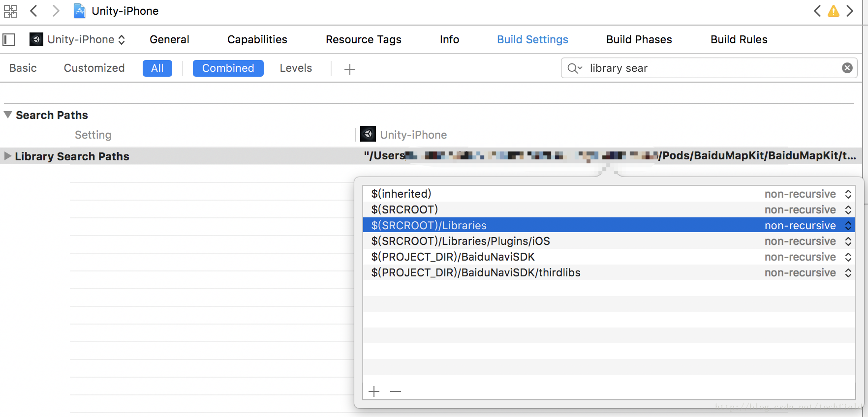Click the Unity-iPhone project file icon

pyautogui.click(x=79, y=11)
